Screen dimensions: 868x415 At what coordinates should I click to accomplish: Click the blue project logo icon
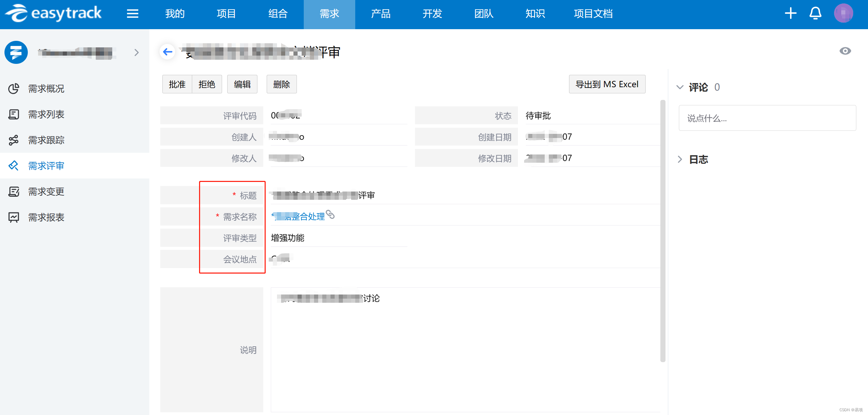pos(16,53)
